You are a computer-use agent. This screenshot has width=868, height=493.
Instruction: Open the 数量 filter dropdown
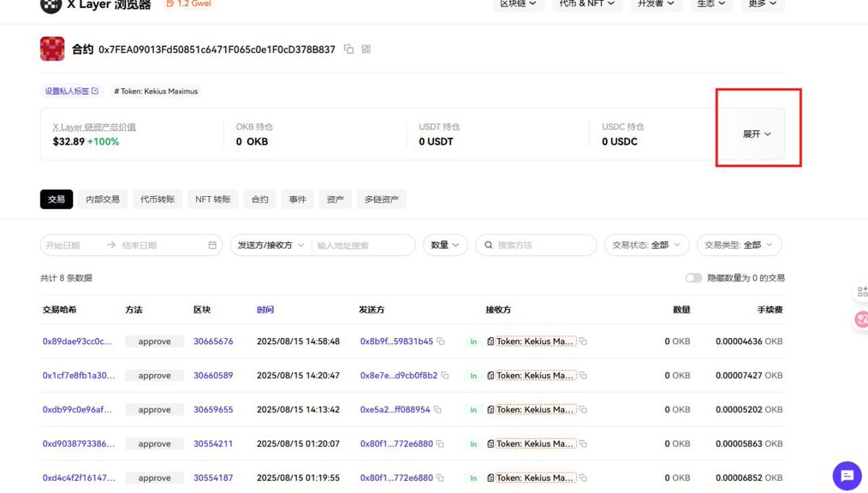pyautogui.click(x=446, y=245)
